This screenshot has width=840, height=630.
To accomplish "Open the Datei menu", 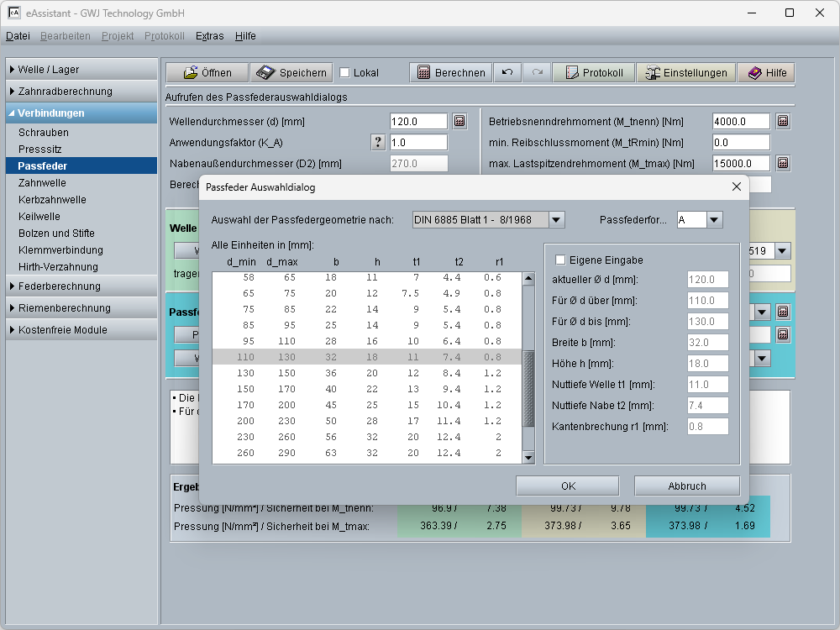I will pos(18,36).
